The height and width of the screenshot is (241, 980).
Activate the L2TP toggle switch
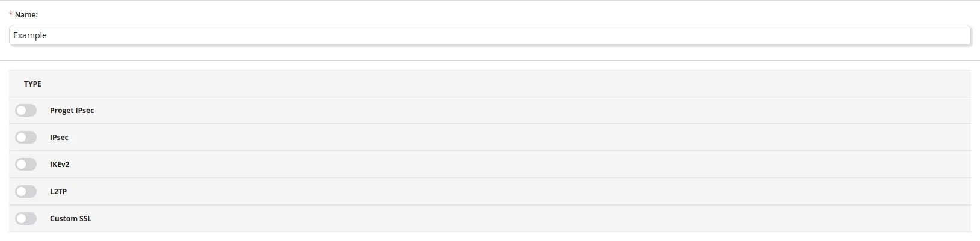[26, 192]
